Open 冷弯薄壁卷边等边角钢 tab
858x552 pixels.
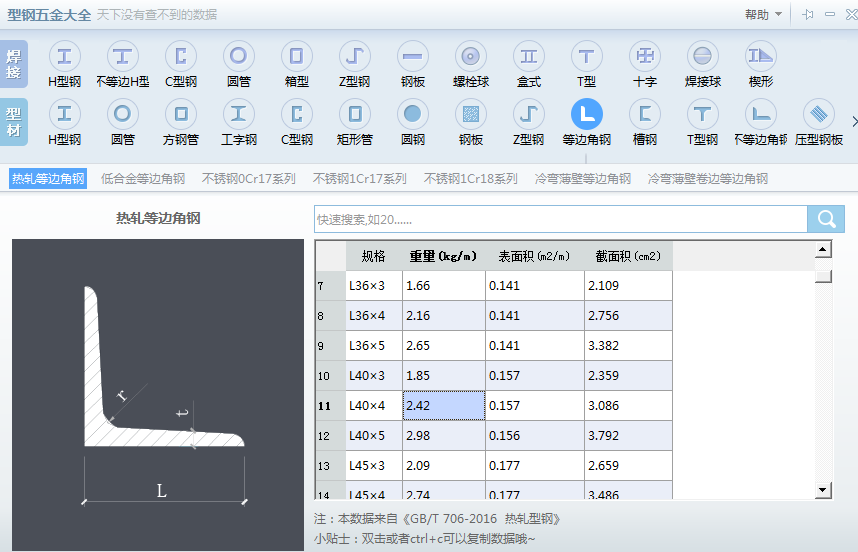(x=708, y=179)
